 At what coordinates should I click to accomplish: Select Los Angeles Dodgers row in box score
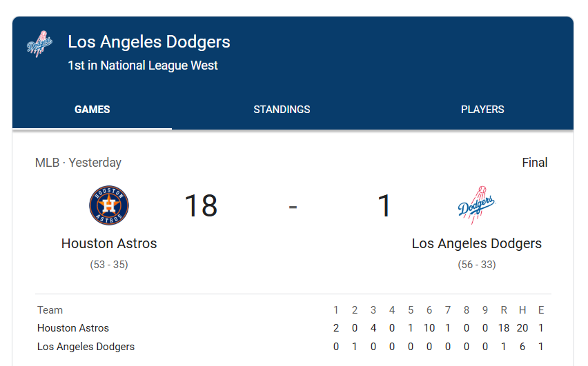tap(291, 347)
